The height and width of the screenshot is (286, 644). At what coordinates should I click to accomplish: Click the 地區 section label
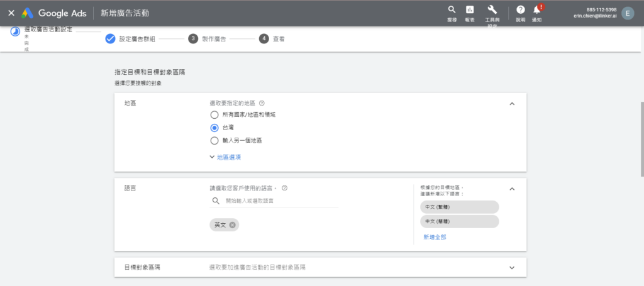(130, 104)
